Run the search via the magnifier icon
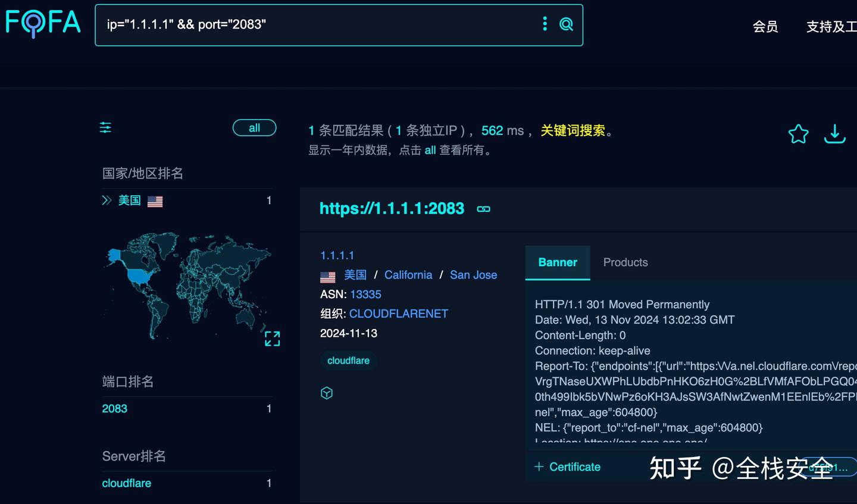The image size is (857, 504). coord(565,24)
